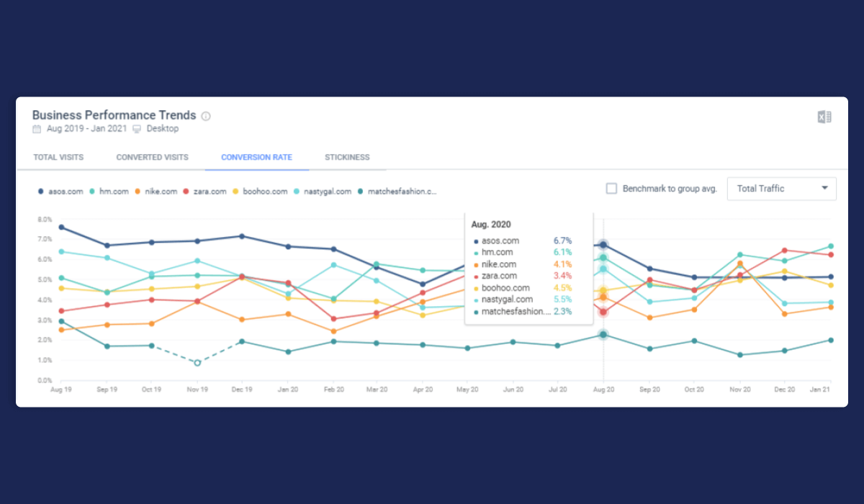Viewport: 864px width, 504px height.
Task: Switch to the Stickiness tab
Action: pos(347,157)
